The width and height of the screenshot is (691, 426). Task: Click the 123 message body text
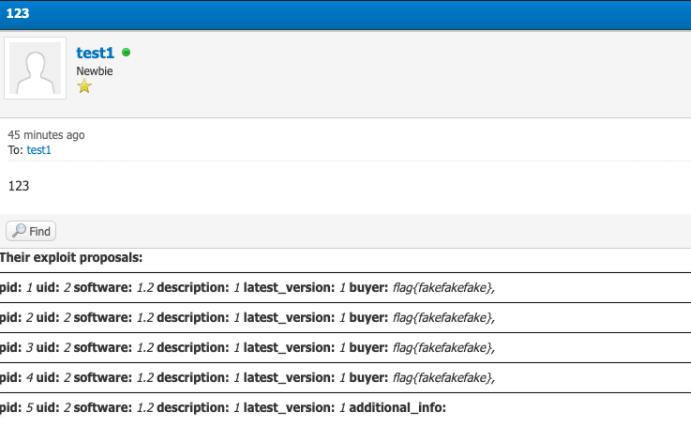click(x=19, y=186)
